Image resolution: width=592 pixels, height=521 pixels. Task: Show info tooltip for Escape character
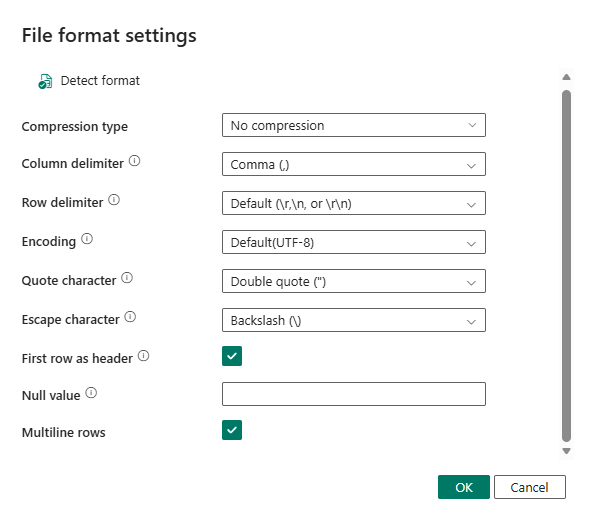tap(130, 317)
